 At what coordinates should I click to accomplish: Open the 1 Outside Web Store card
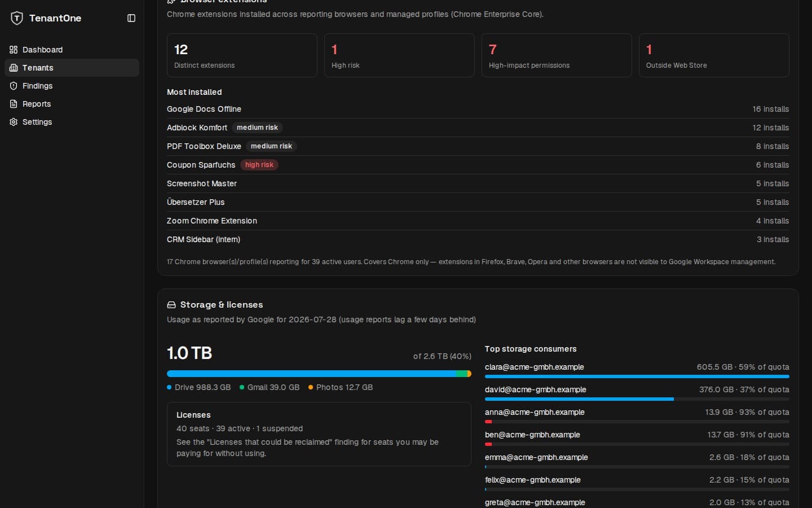(x=714, y=55)
